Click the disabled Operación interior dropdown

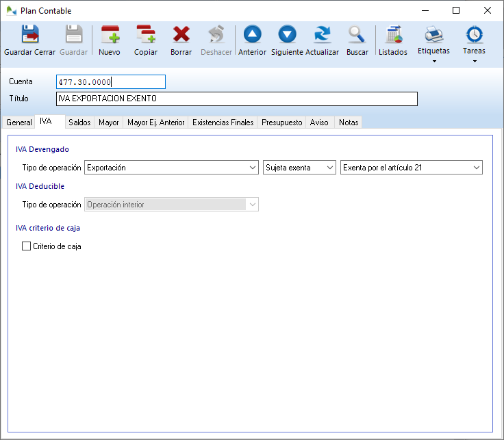pos(171,205)
